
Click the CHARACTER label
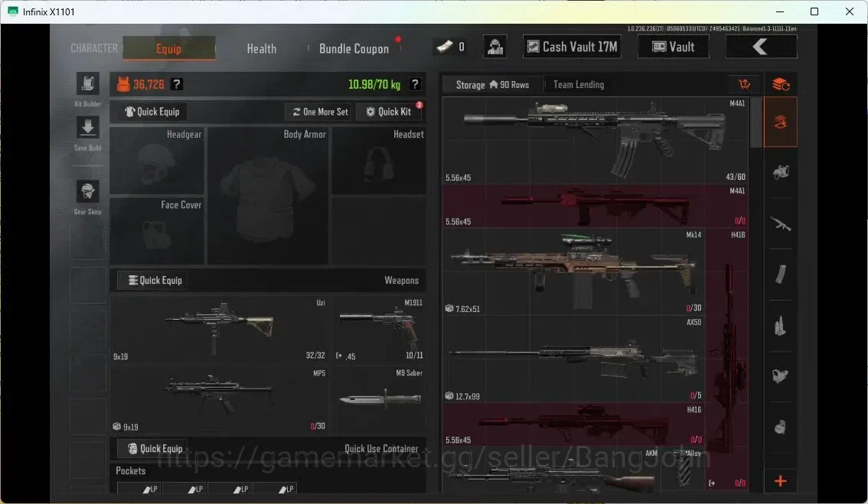[94, 48]
